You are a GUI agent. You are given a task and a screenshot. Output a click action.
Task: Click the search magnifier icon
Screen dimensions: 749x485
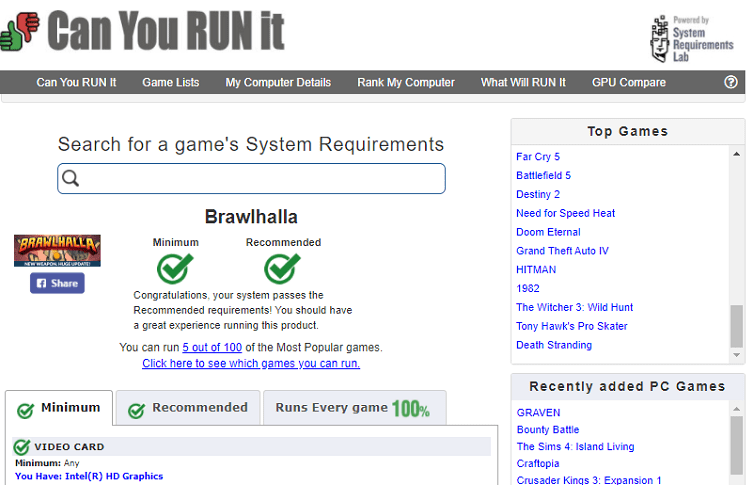pos(70,178)
